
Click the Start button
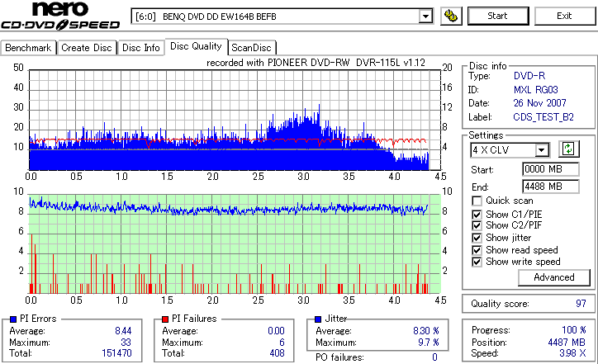[498, 16]
